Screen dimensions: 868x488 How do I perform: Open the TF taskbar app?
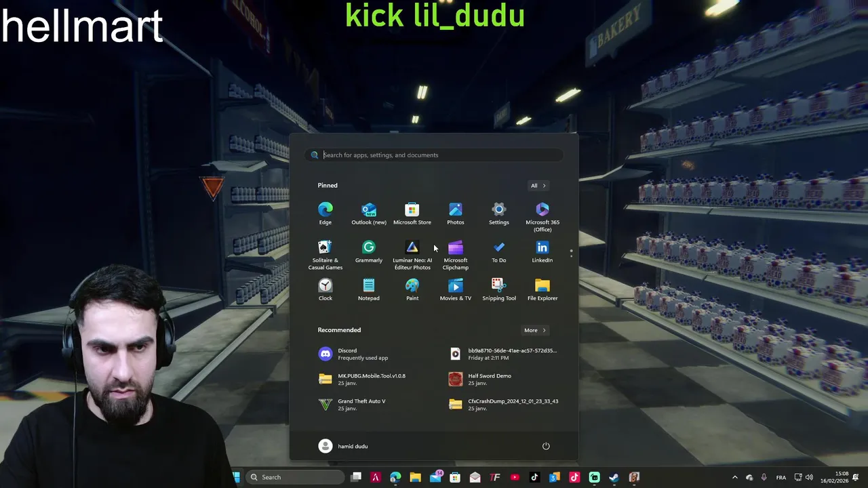pyautogui.click(x=495, y=477)
